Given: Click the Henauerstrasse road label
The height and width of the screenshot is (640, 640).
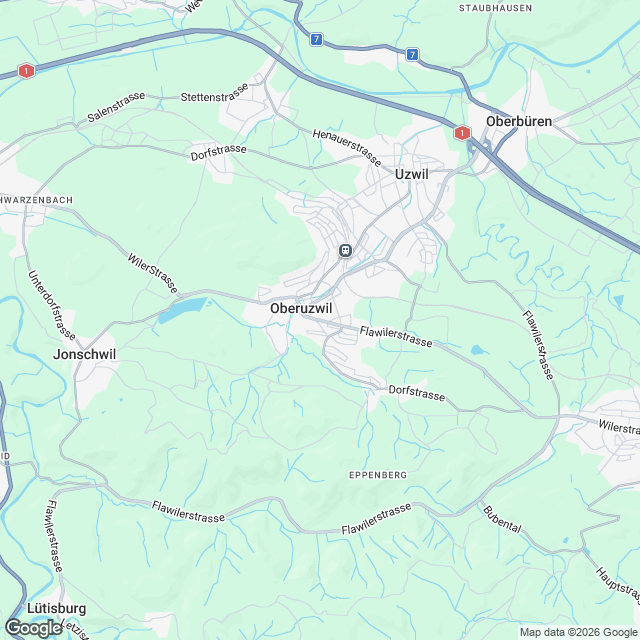Looking at the screenshot, I should [x=347, y=148].
